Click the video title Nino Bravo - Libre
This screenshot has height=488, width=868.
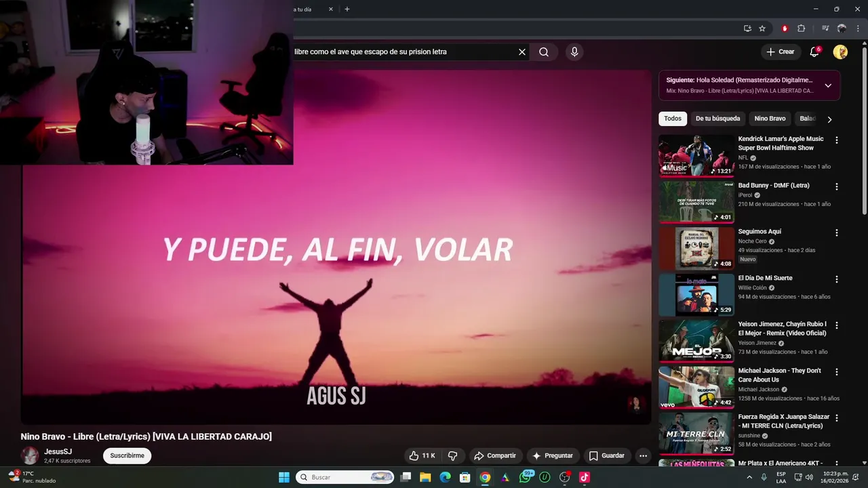146,436
